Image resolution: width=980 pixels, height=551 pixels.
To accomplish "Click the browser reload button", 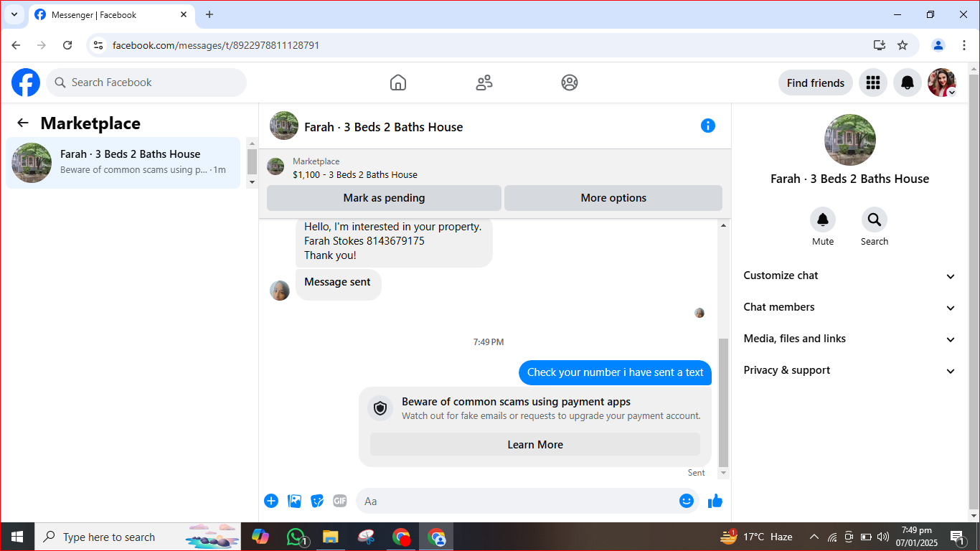I will 67,45.
